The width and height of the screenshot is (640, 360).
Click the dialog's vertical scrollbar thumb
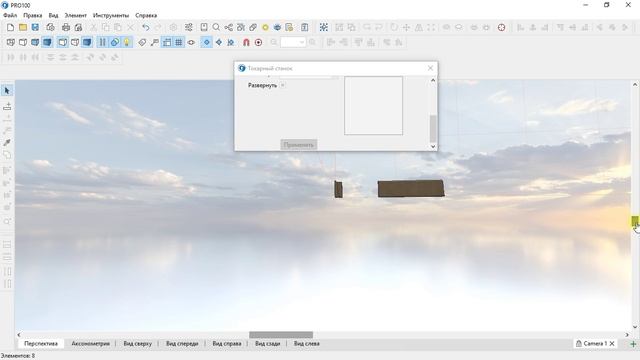click(x=433, y=129)
